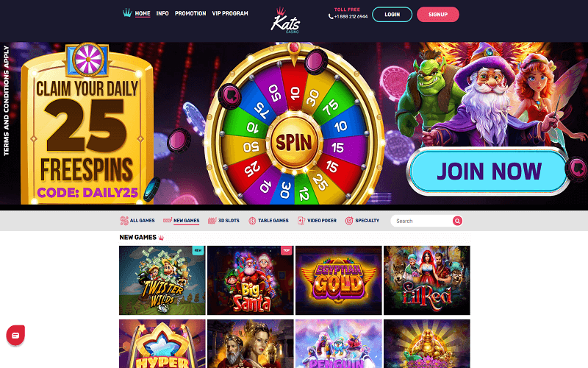Open the 3D Slots category

pos(223,220)
